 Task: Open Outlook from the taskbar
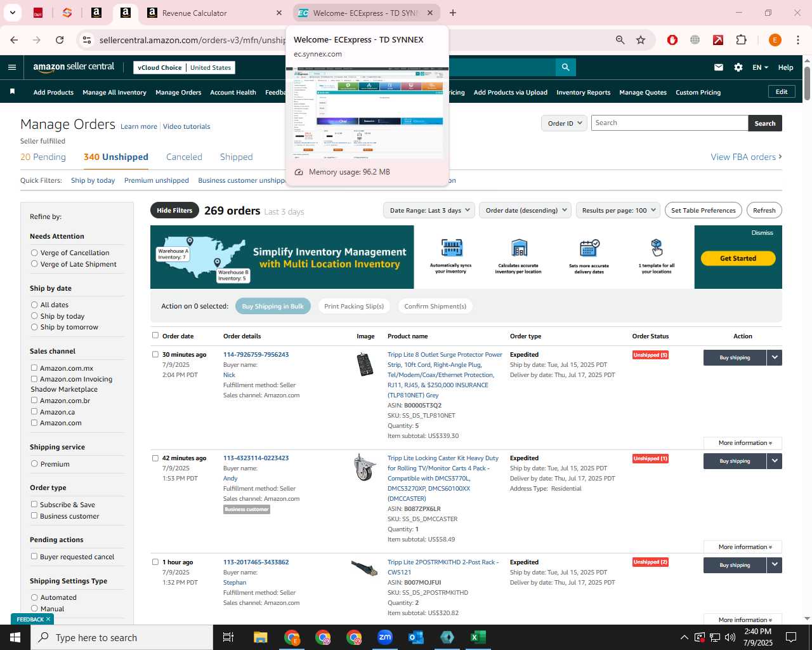coord(416,637)
